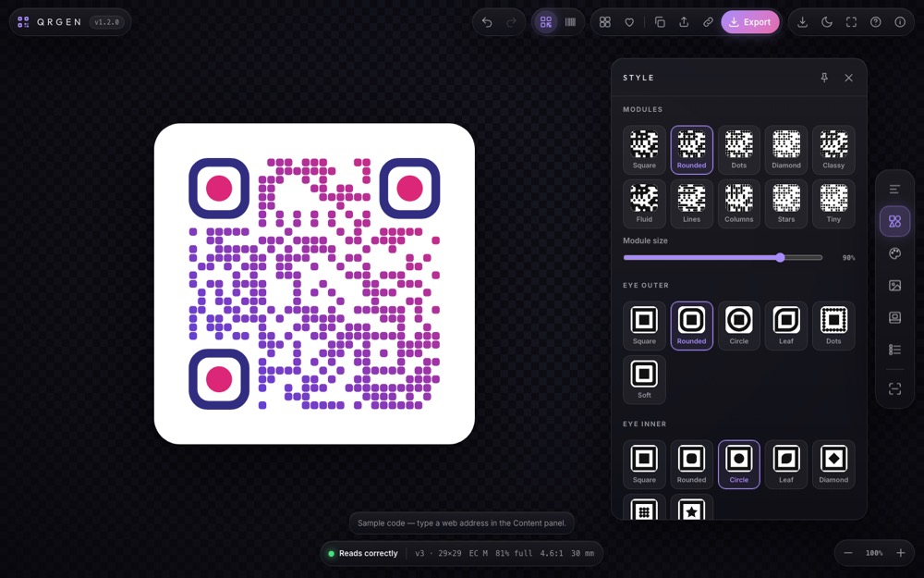Screen dimensions: 924x578
Task: Click the QRGEN logo
Action: click(x=50, y=22)
